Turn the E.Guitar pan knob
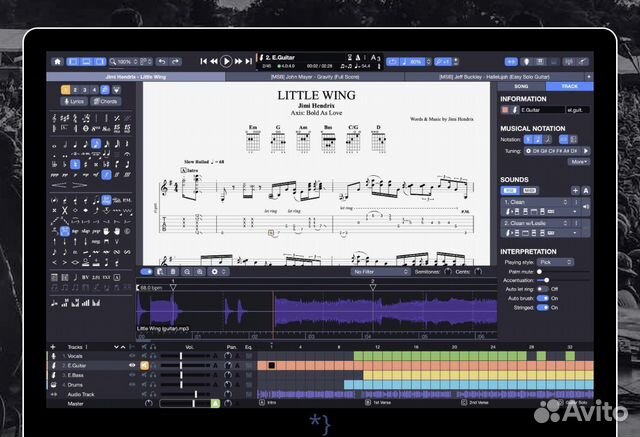This screenshot has width=640, height=437. [228, 366]
